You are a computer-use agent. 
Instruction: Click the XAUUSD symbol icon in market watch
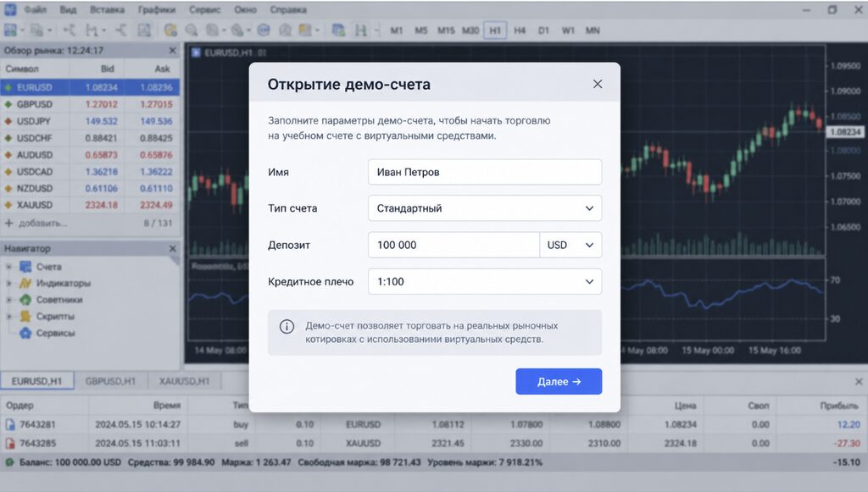click(x=8, y=205)
